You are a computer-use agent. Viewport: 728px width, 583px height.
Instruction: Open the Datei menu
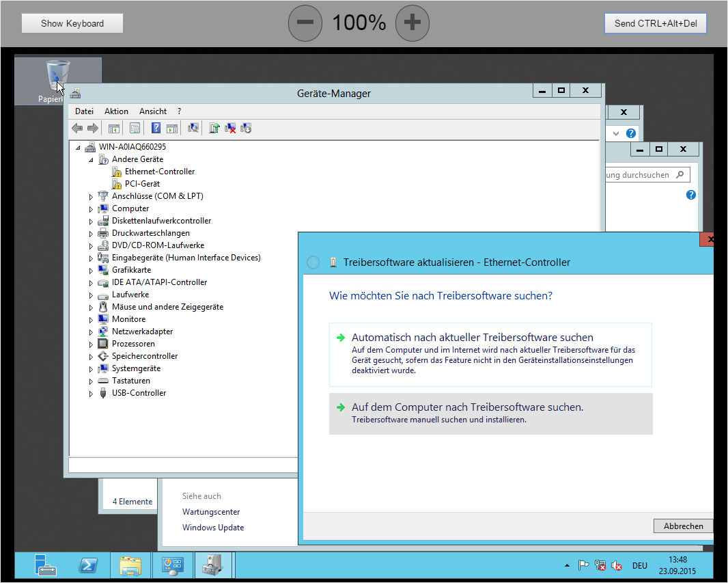pyautogui.click(x=84, y=111)
